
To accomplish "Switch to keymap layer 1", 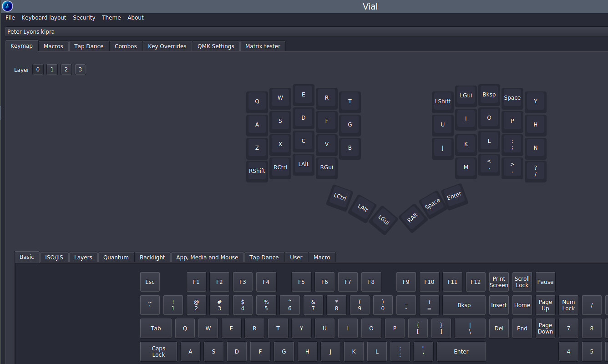I will tap(52, 70).
